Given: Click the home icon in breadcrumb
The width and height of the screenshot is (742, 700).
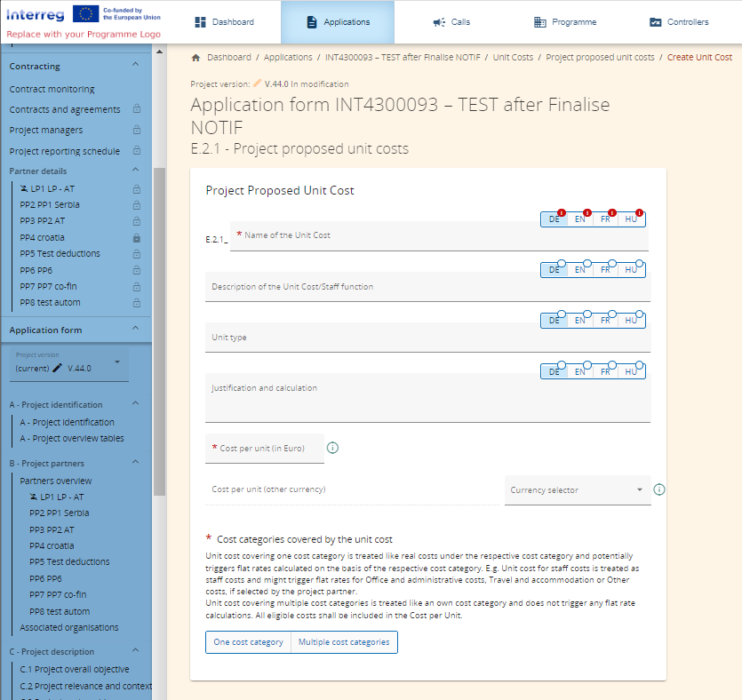Looking at the screenshot, I should pyautogui.click(x=195, y=58).
